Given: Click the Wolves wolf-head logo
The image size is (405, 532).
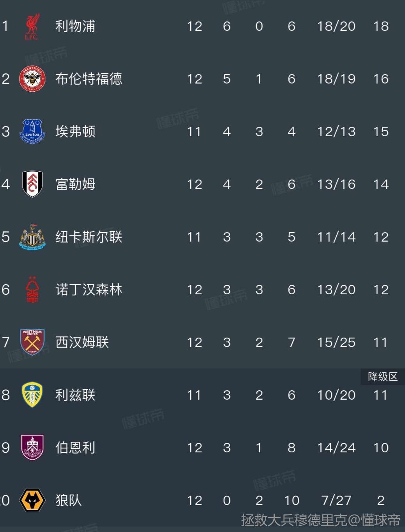Looking at the screenshot, I should pyautogui.click(x=32, y=500).
